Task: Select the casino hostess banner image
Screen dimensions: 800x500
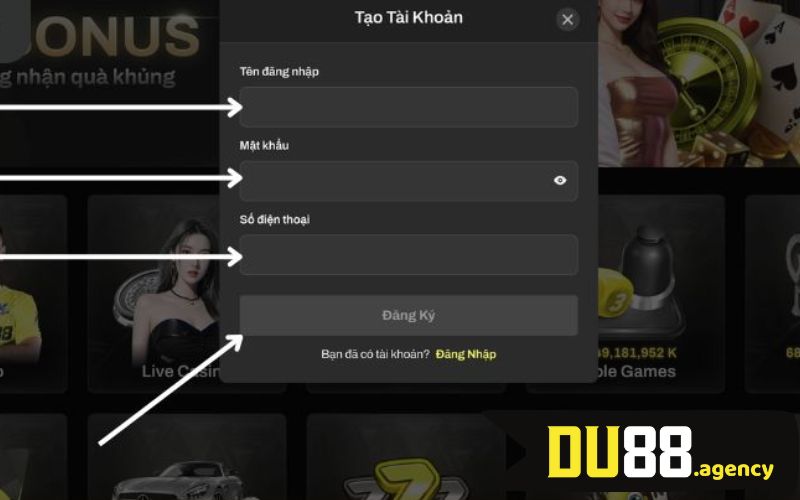Action: tap(635, 83)
